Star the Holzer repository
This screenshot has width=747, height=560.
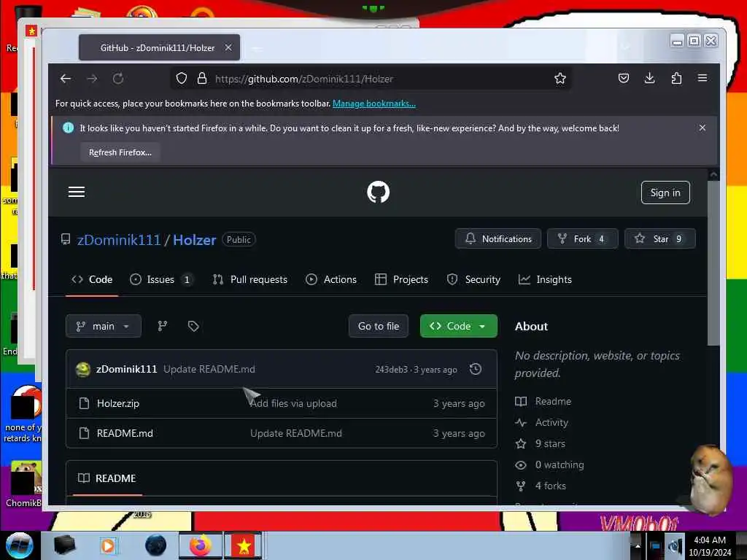pos(659,238)
